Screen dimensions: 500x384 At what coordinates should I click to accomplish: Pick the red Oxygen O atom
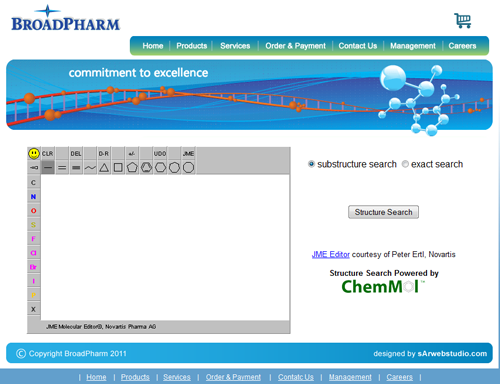tap(33, 211)
